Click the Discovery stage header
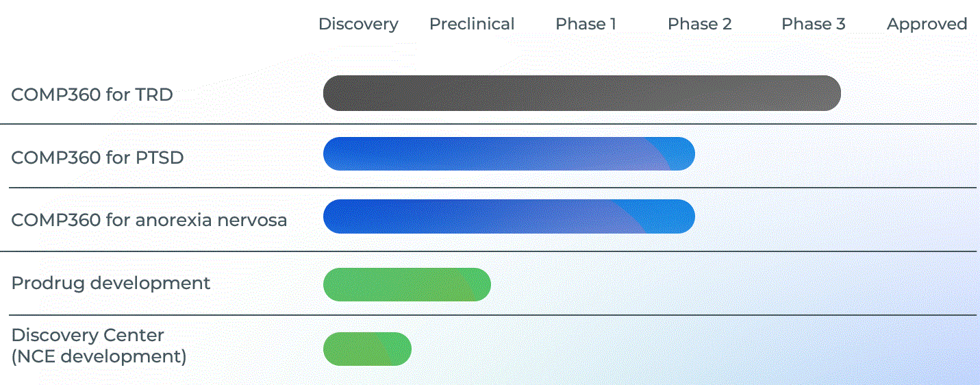980x385 pixels. click(358, 25)
